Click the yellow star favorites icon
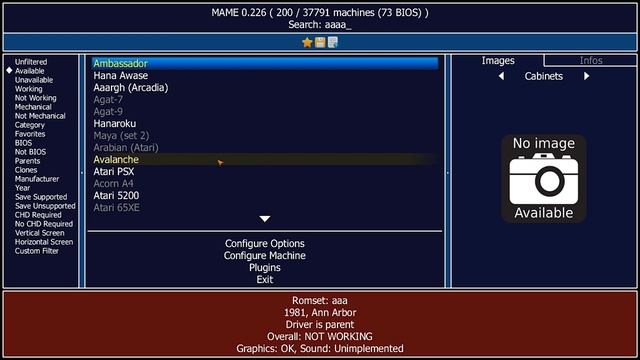The image size is (640, 360). (307, 42)
